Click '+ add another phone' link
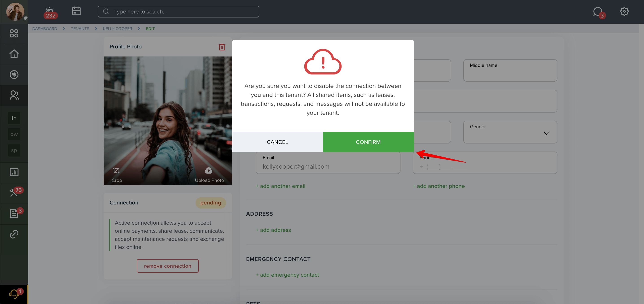The image size is (644, 304). tap(439, 186)
